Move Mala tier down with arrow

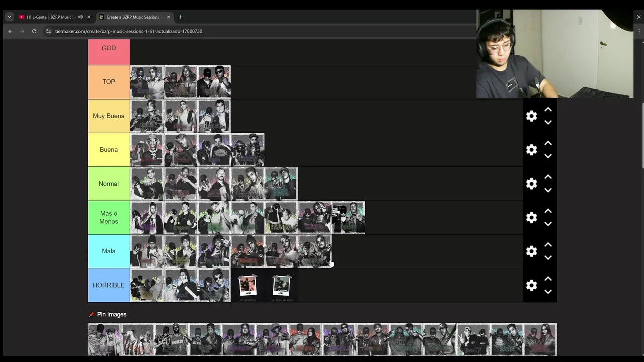(x=548, y=257)
